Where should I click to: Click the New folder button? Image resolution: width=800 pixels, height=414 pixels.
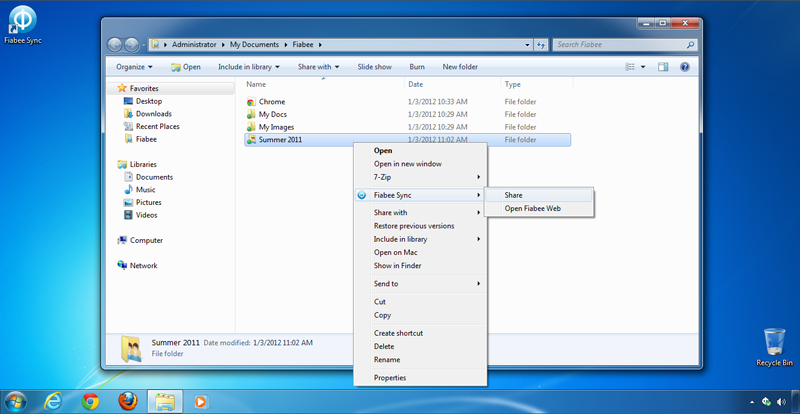460,67
